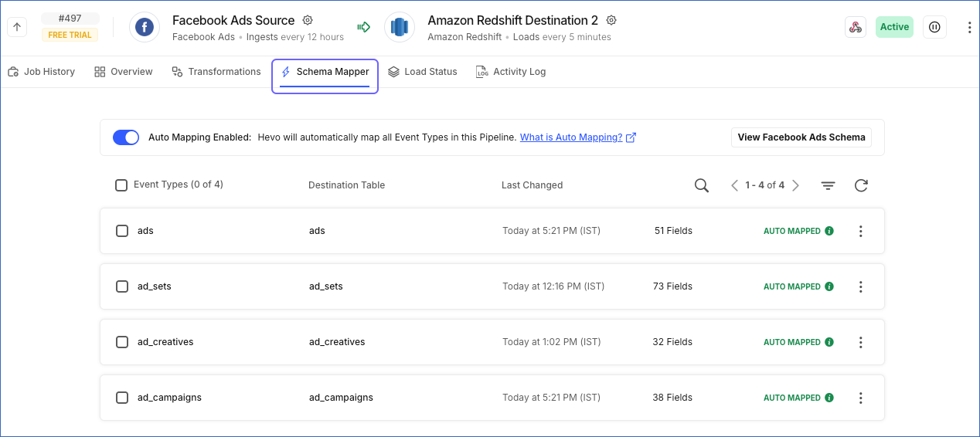980x437 pixels.
Task: Click the ad_sets AUTO MAPPED status
Action: [x=792, y=286]
